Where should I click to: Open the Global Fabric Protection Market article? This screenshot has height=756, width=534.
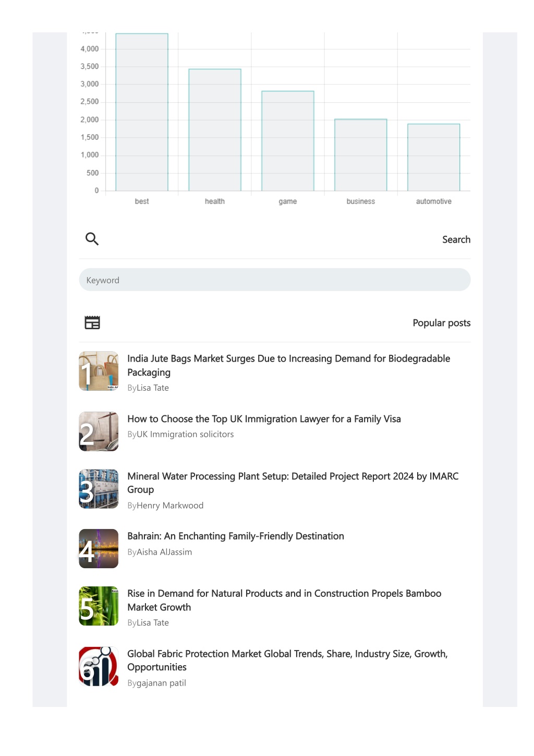click(x=287, y=660)
